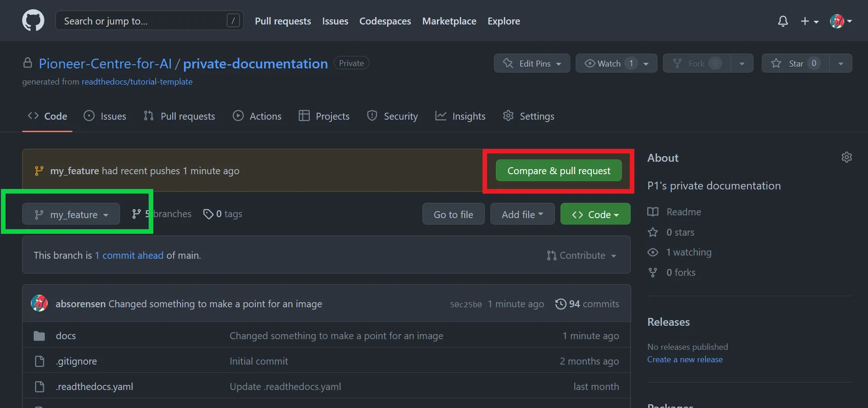This screenshot has width=868, height=408.
Task: Open latest commit message in header row
Action: pyautogui.click(x=215, y=304)
